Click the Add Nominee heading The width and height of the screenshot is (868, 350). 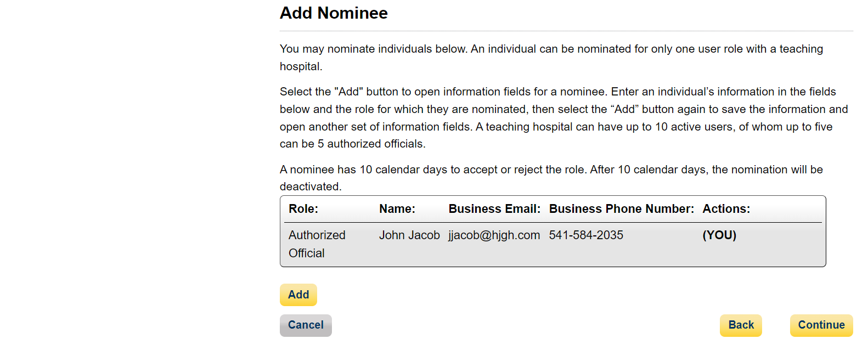(x=334, y=13)
